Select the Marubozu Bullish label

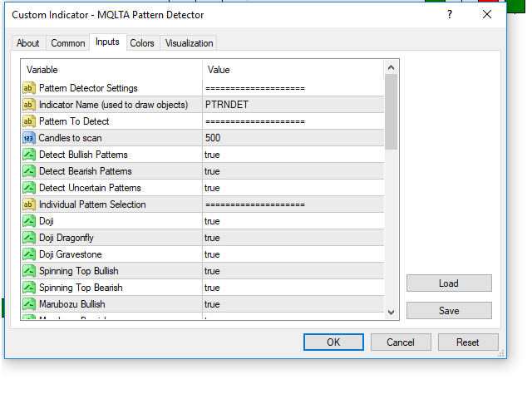pos(72,304)
